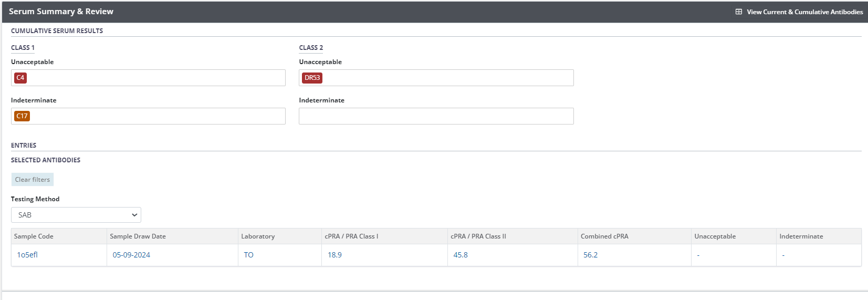The image size is (868, 300).
Task: Focus the empty Class 2 Indeterminate field
Action: 436,116
